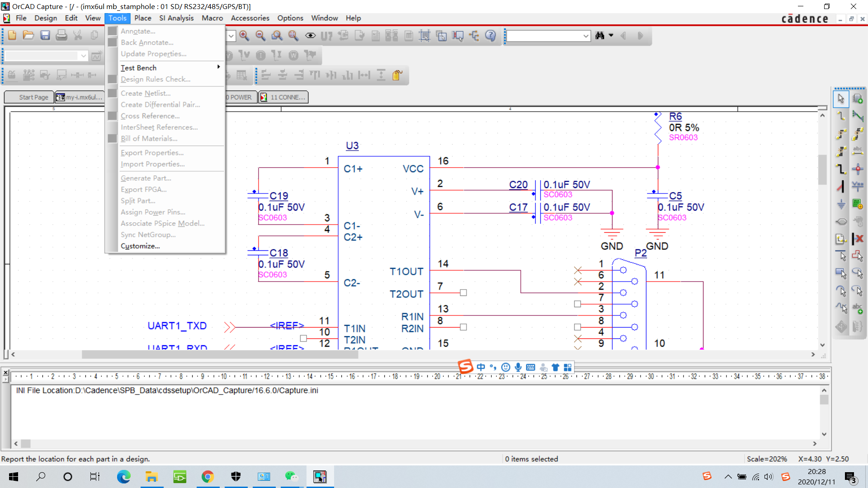Open File Explorer from taskbar
This screenshot has width=868, height=488.
point(151,477)
